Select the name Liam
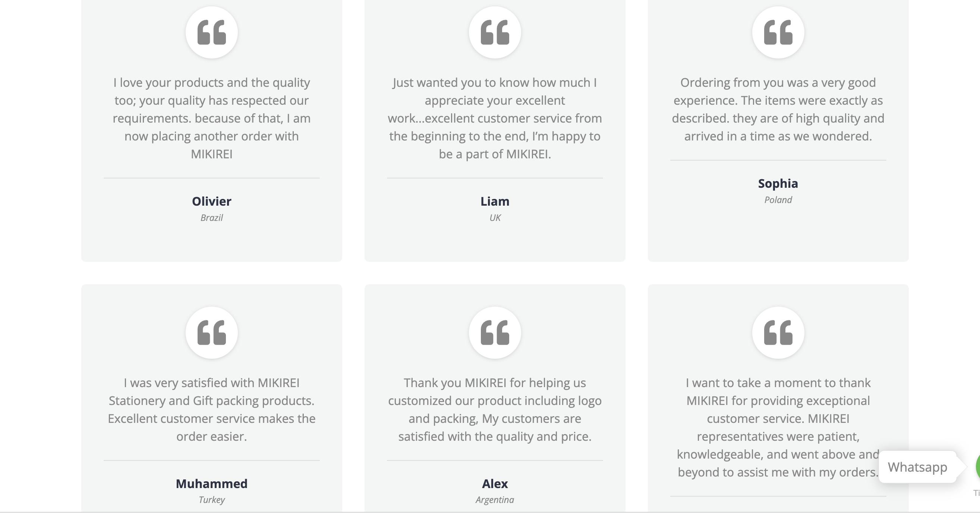The width and height of the screenshot is (980, 516). tap(495, 201)
